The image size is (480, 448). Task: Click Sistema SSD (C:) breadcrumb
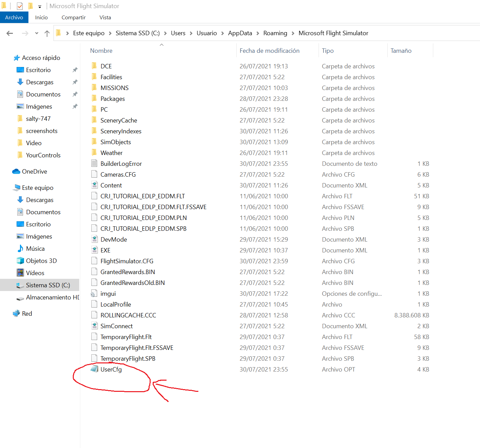tap(138, 33)
